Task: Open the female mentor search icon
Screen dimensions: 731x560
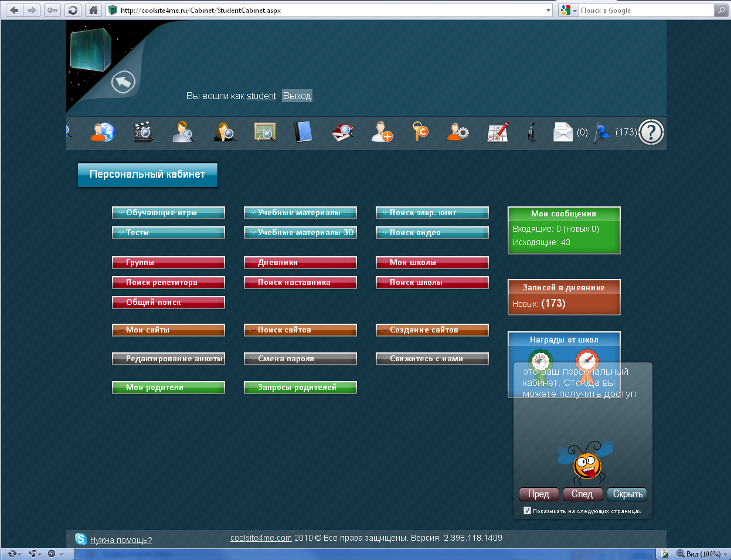Action: [225, 133]
